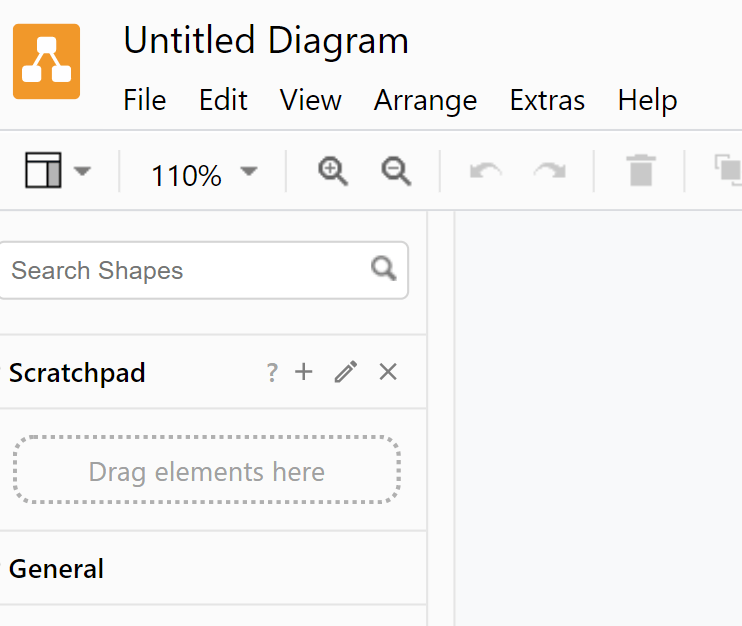742x626 pixels.
Task: Focus the Search Shapes input field
Action: pos(185,270)
